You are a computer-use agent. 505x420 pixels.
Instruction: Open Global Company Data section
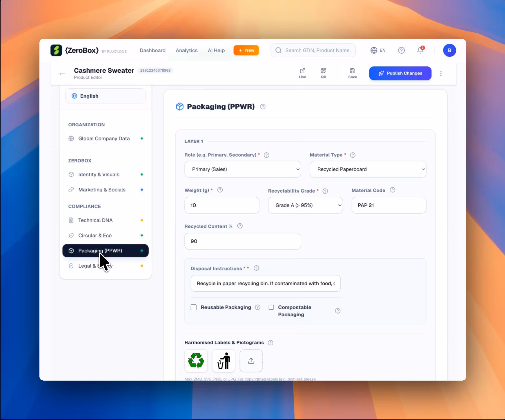(106, 138)
